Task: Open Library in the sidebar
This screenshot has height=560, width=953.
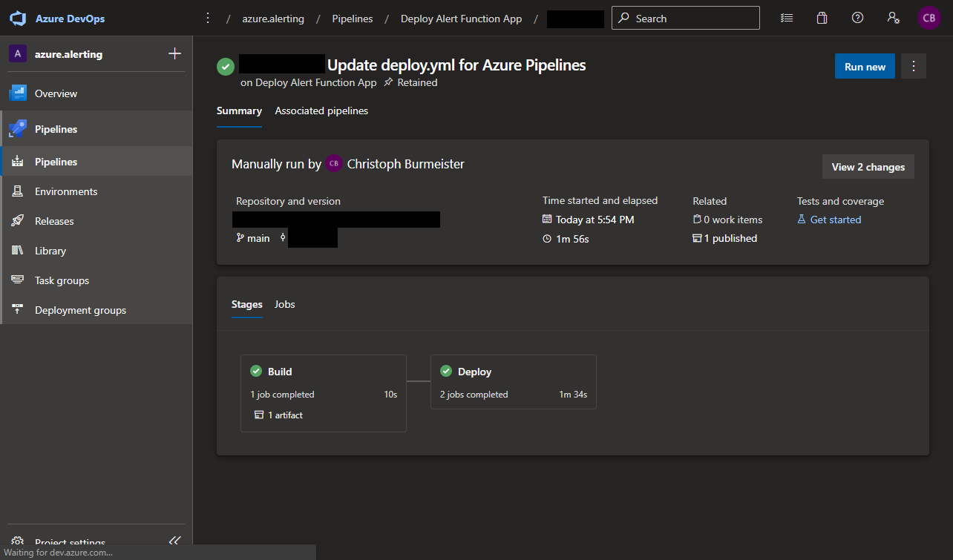Action: (x=96, y=251)
